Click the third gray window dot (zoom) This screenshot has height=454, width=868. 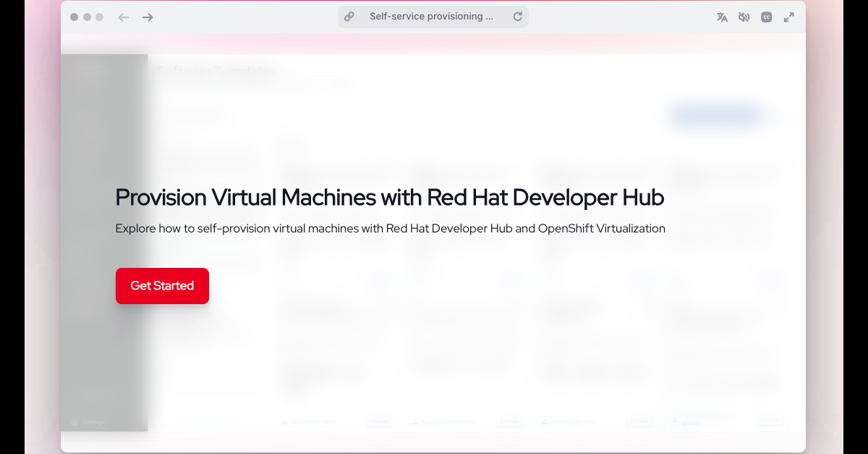click(99, 17)
